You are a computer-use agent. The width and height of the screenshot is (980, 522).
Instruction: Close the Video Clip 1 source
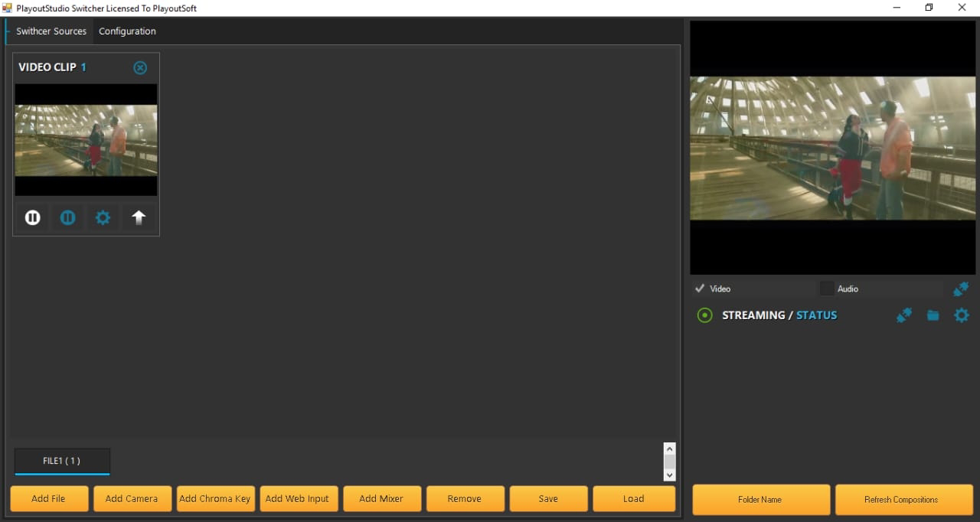point(140,67)
